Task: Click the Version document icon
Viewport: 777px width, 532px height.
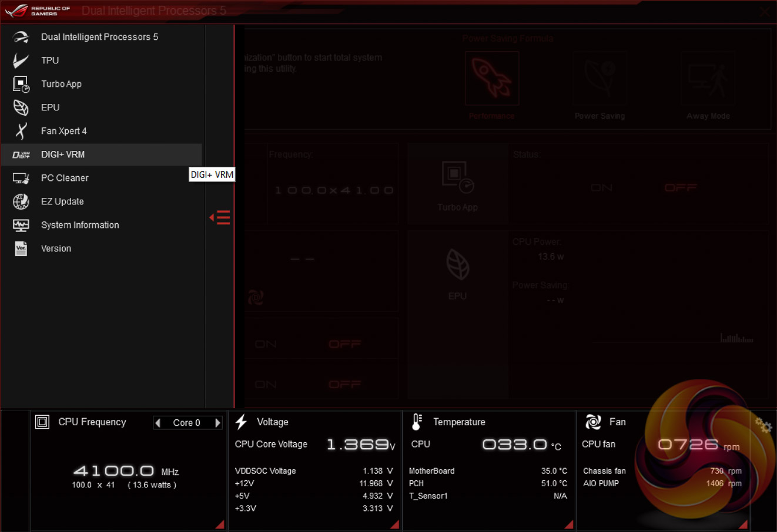Action: click(21, 248)
